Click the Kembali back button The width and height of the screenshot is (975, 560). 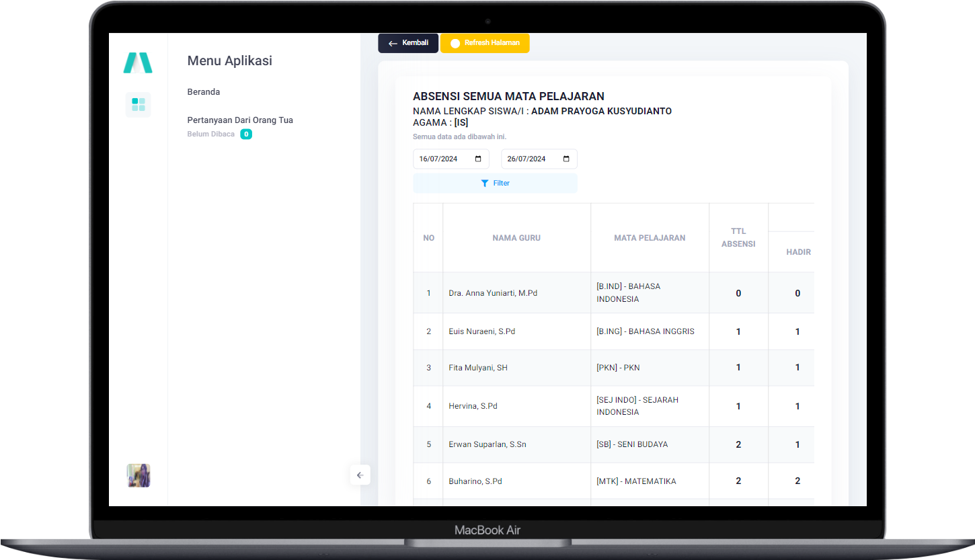point(408,43)
